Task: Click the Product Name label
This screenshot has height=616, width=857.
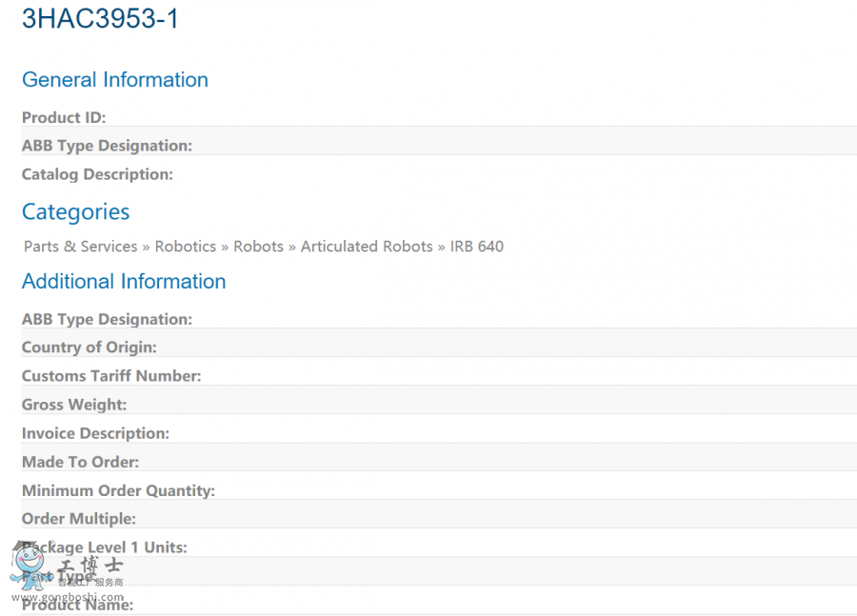Action: point(78,606)
